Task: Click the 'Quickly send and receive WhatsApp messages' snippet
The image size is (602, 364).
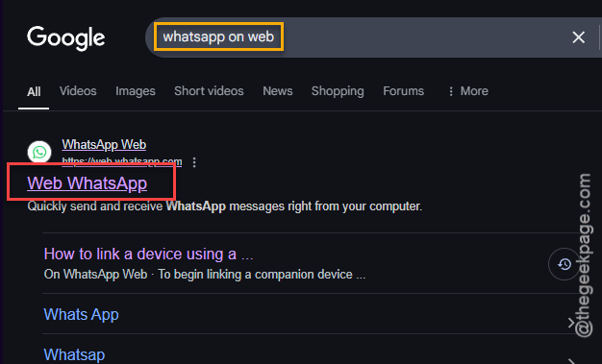Action: (225, 206)
